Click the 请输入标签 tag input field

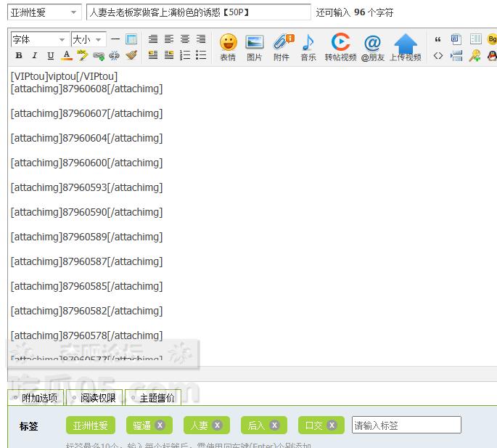pos(406,425)
